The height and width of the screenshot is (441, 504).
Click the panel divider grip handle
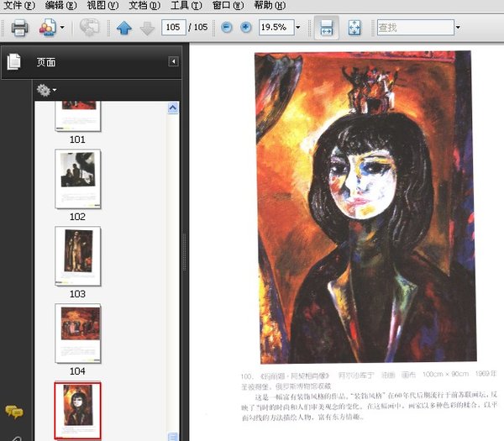coord(185,252)
